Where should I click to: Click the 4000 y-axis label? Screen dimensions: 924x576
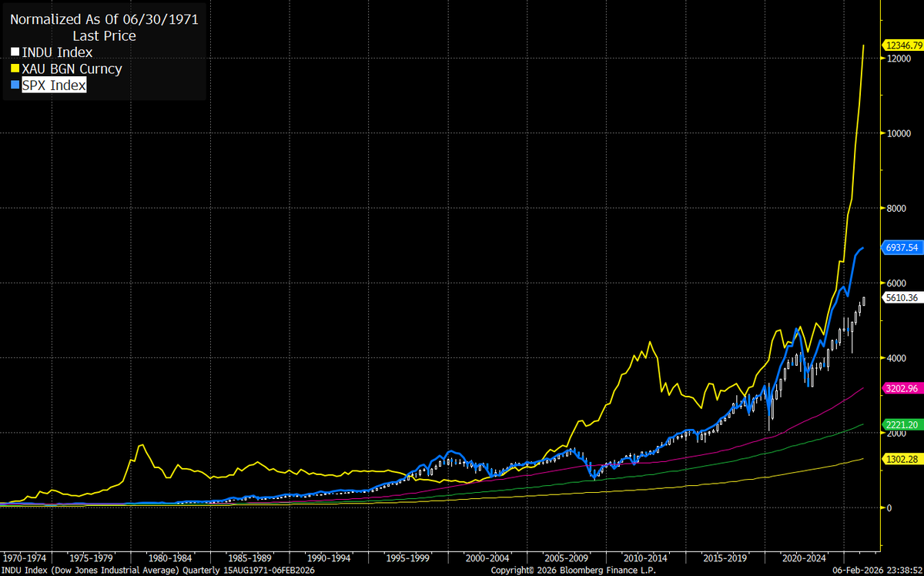click(898, 358)
